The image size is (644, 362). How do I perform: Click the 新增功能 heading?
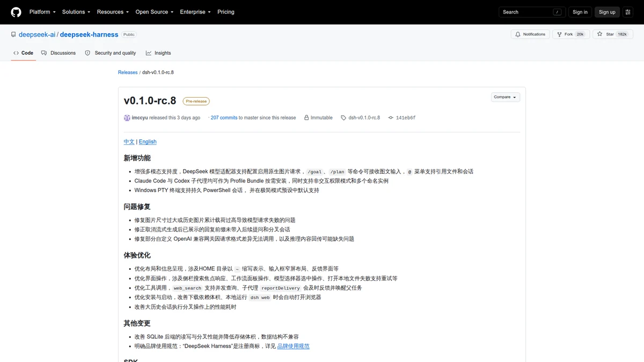click(137, 158)
